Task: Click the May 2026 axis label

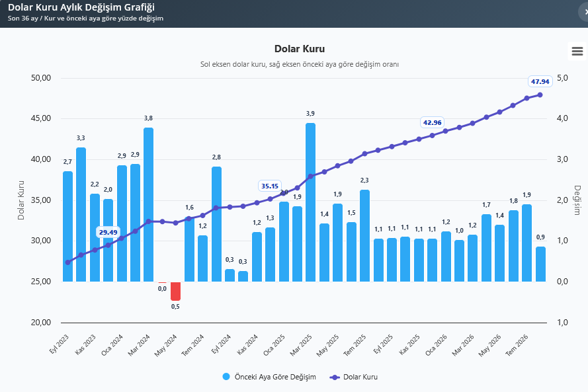Action: [489, 345]
